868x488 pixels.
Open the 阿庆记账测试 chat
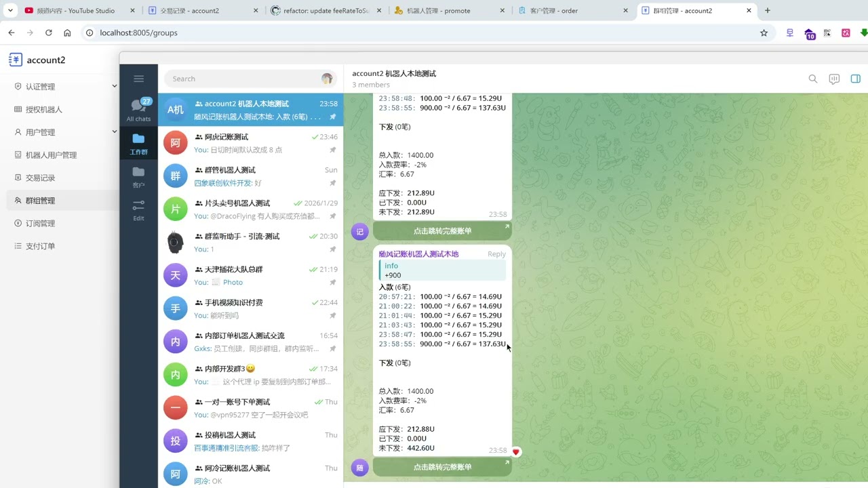click(251, 143)
